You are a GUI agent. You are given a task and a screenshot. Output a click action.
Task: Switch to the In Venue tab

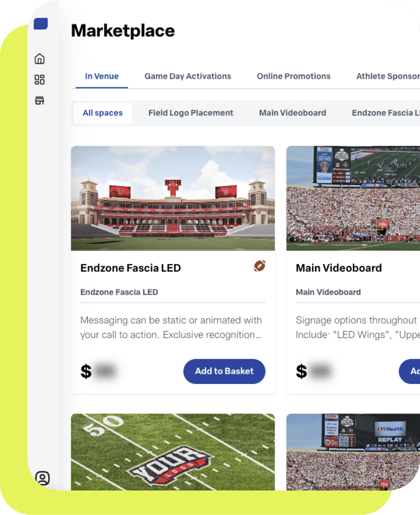tap(102, 76)
